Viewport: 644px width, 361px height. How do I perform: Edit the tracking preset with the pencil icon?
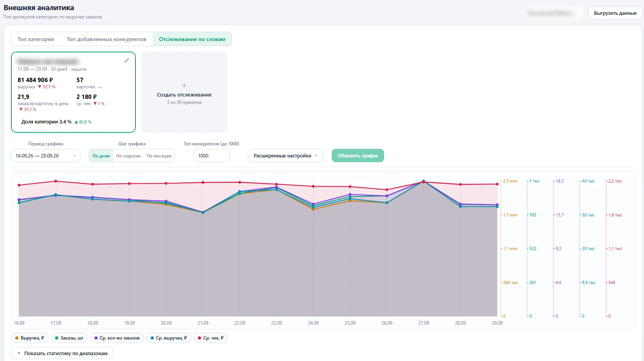[x=126, y=61]
